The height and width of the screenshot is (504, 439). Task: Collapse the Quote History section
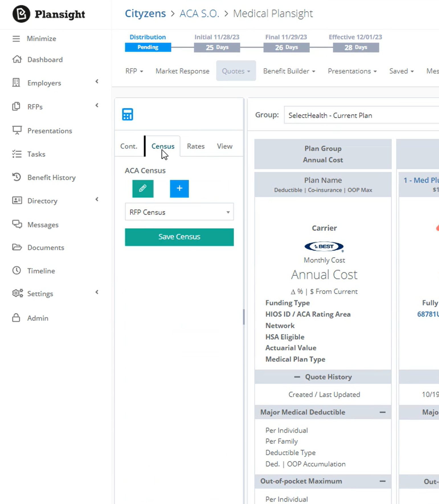click(297, 377)
